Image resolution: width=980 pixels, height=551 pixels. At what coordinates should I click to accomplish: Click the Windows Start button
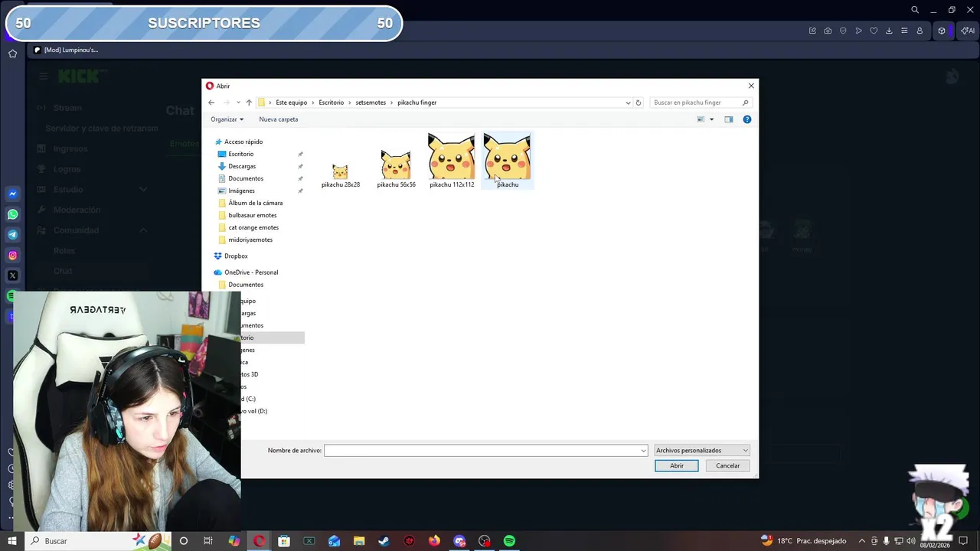[11, 541]
